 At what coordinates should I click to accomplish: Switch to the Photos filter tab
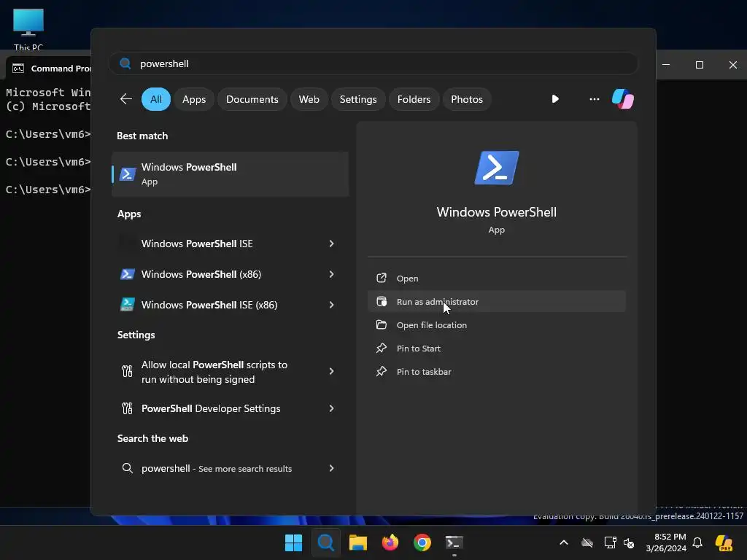467,99
